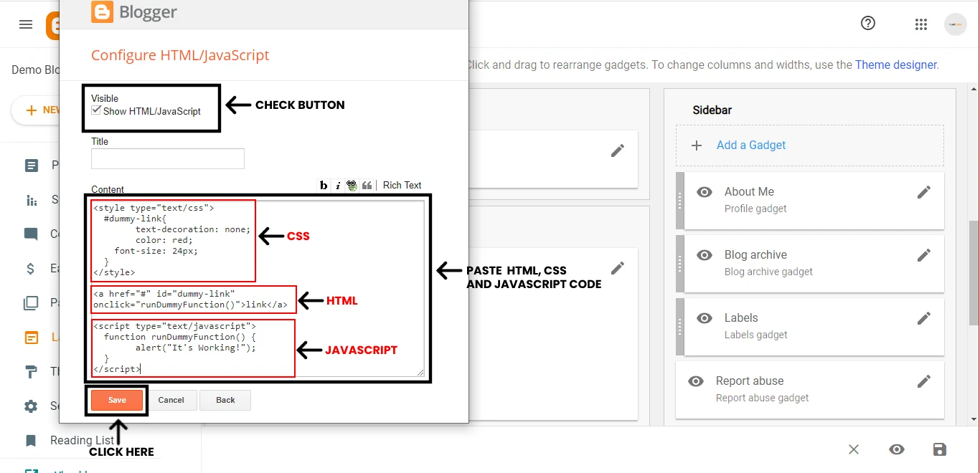The image size is (980, 473).
Task: Edit the About Me gadget with pencil icon
Action: (x=924, y=191)
